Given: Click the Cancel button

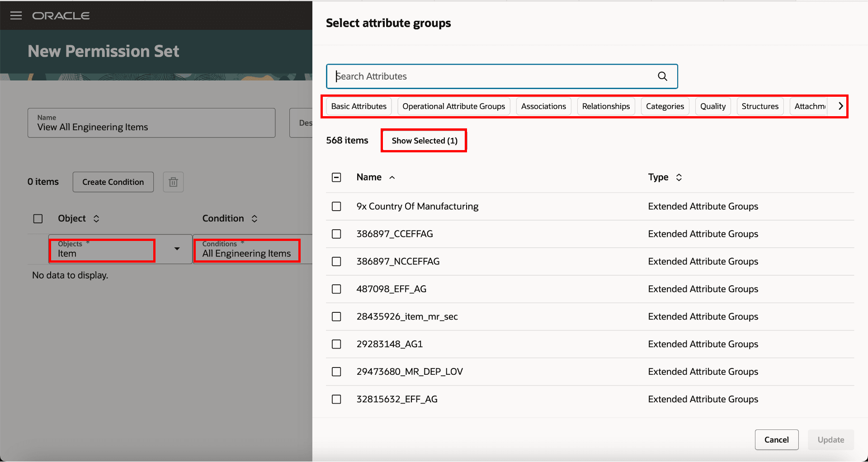Looking at the screenshot, I should pos(776,440).
